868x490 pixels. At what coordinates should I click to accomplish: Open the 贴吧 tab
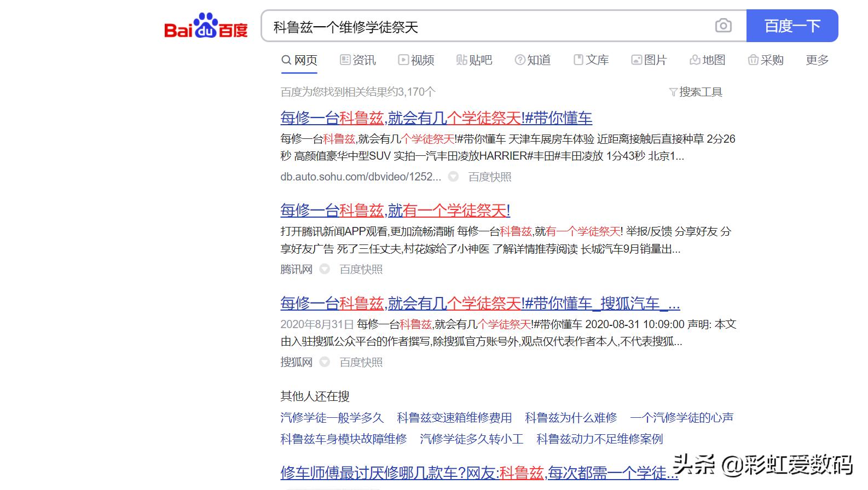coord(474,60)
